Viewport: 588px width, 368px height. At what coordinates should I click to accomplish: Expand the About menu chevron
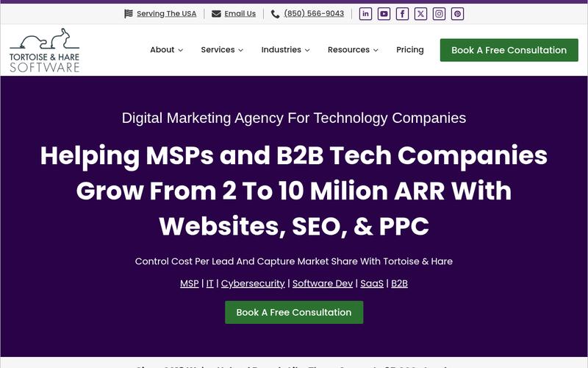[180, 50]
